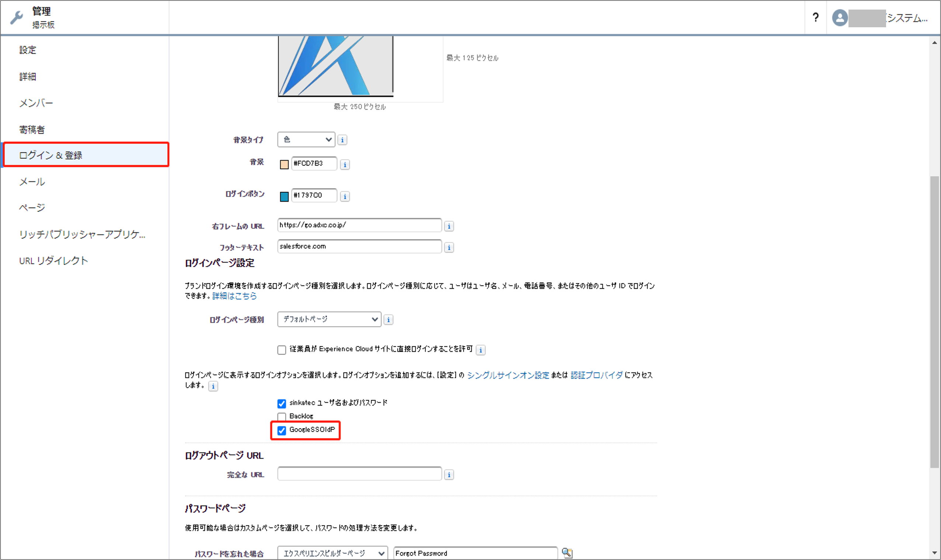Viewport: 941px width, 560px height.
Task: Click info icon beside 右フレームの URL field
Action: coord(449,227)
